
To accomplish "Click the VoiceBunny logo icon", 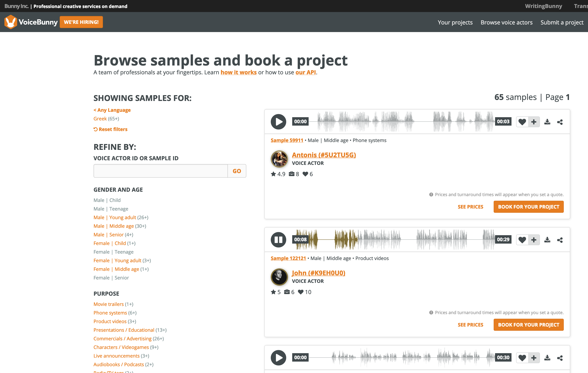I will coord(11,22).
